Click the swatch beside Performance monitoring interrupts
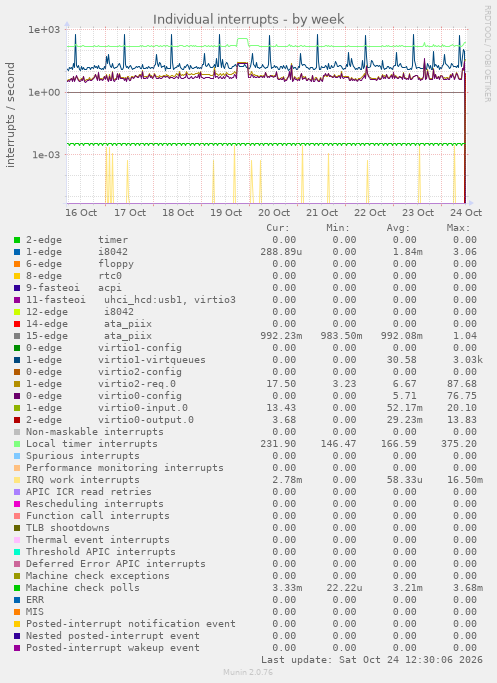 [x=17, y=468]
